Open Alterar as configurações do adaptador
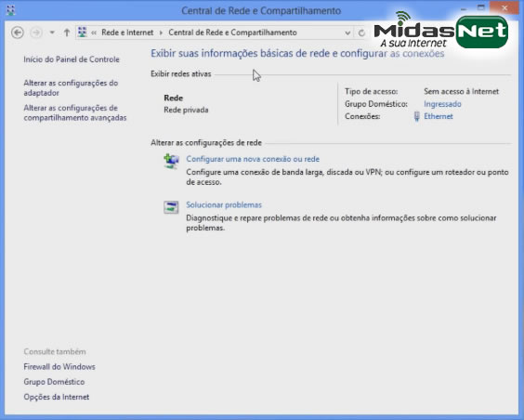Image resolution: width=524 pixels, height=420 pixels. pyautogui.click(x=71, y=88)
